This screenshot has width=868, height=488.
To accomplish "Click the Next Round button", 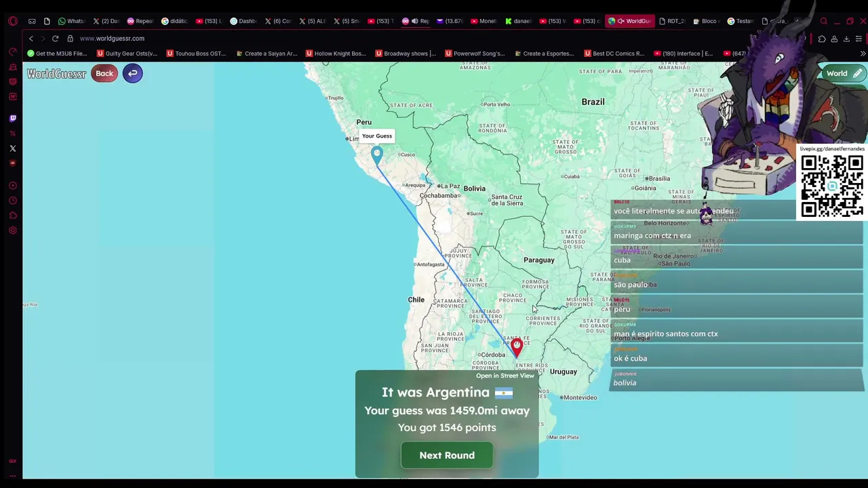I will [447, 455].
